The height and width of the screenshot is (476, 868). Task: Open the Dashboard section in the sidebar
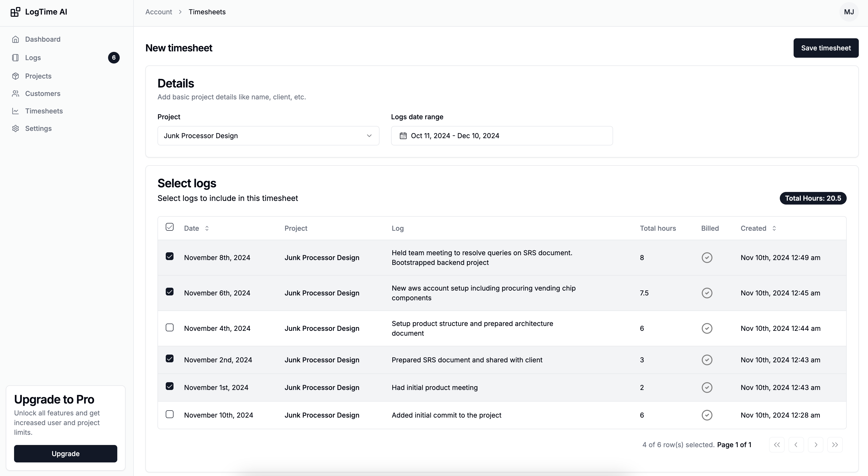point(43,39)
